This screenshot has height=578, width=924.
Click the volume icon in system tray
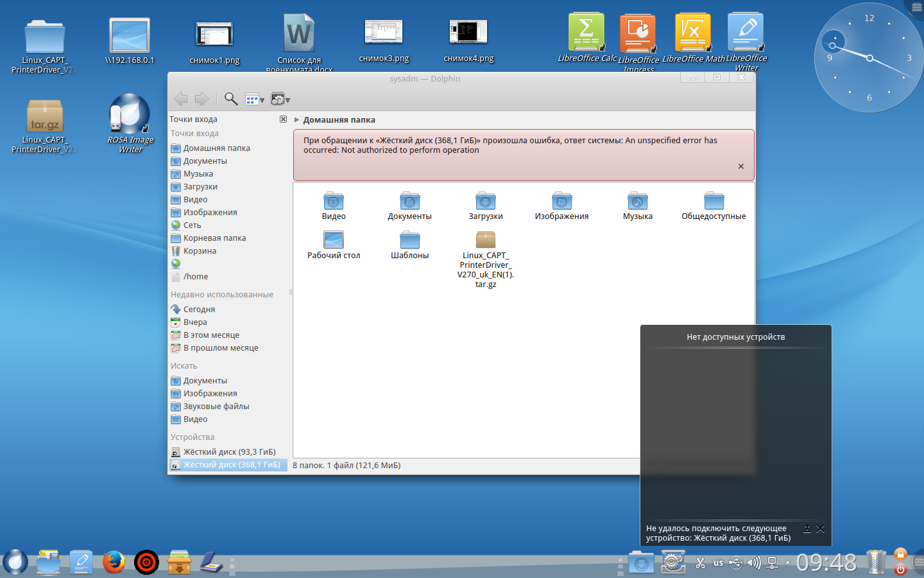pyautogui.click(x=754, y=563)
